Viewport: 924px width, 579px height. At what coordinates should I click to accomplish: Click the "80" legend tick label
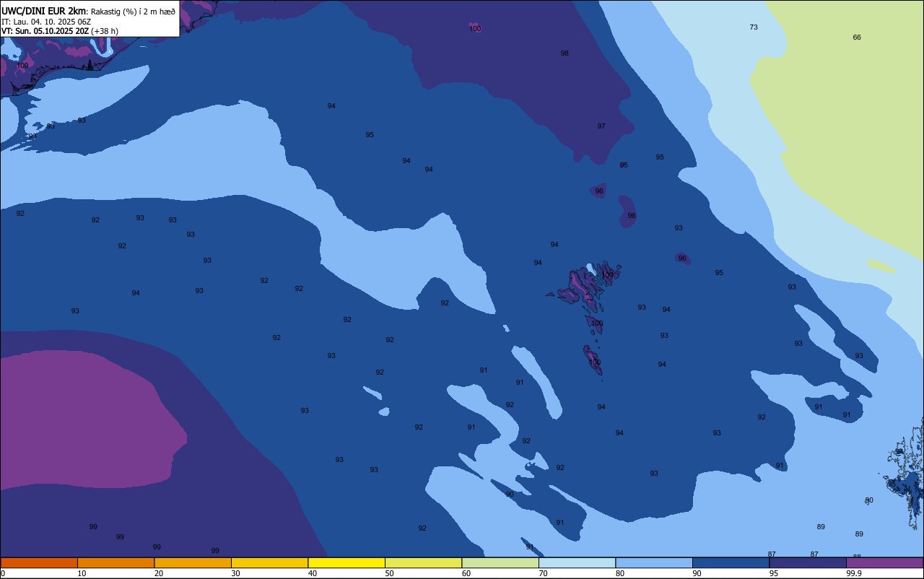(620, 573)
